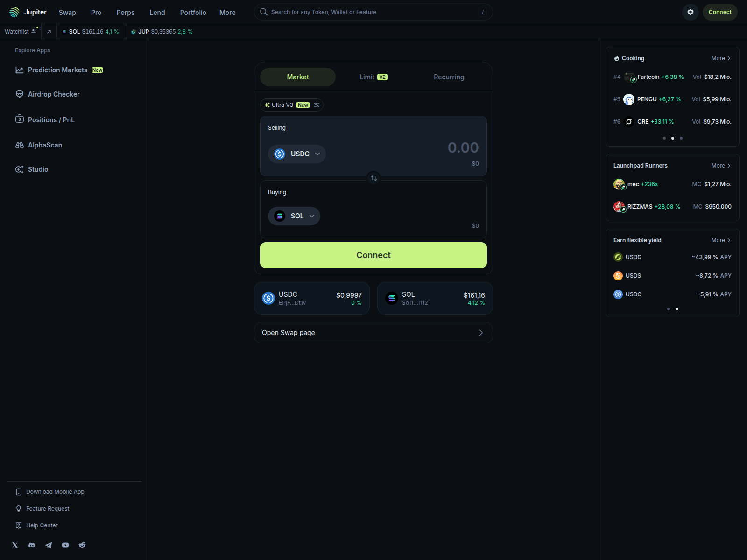Image resolution: width=747 pixels, height=560 pixels.
Task: Open the Portfolio nav item
Action: [x=193, y=13]
